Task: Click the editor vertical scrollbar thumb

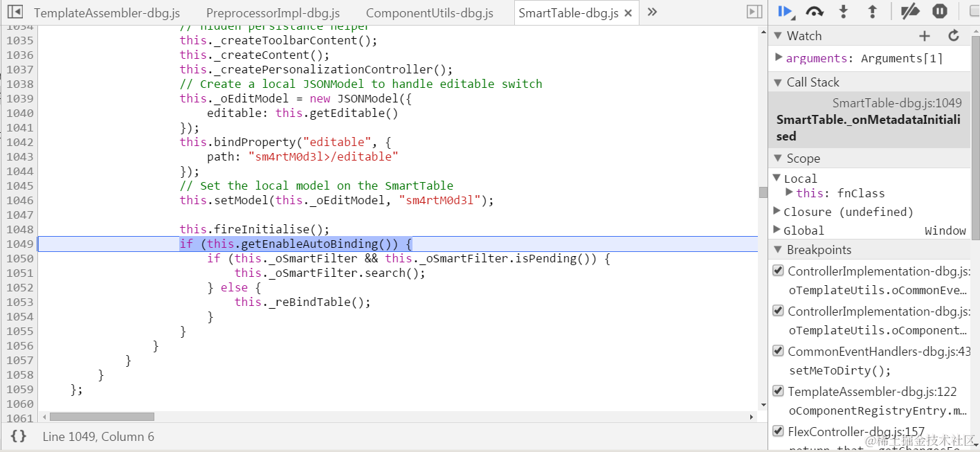Action: point(763,192)
